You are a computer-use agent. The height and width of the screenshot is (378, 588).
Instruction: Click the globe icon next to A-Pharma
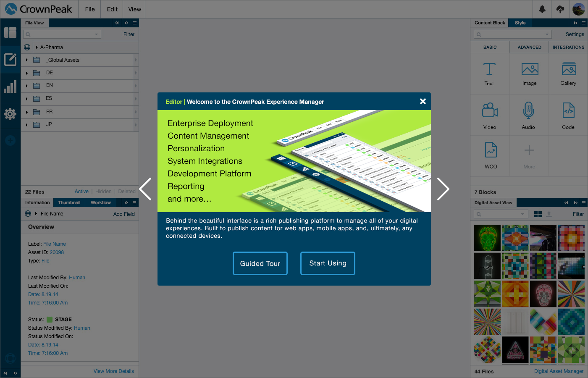tap(27, 47)
